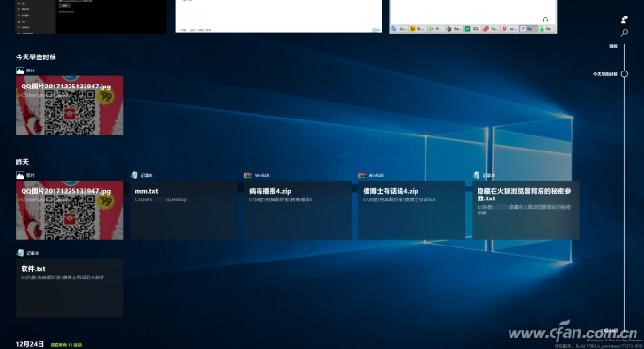Click the path text under 软件.txt
The image size is (644, 349).
tap(63, 278)
